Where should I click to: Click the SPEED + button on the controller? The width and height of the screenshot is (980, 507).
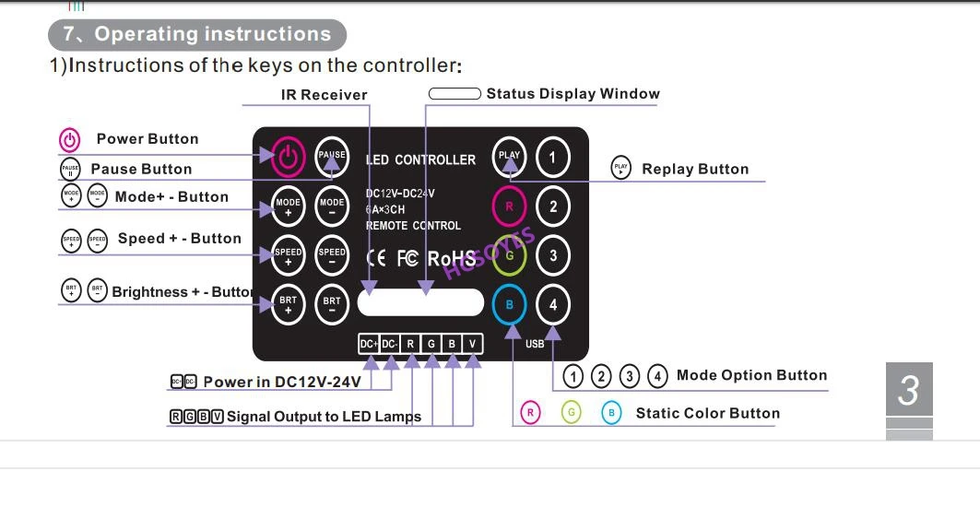coord(289,255)
